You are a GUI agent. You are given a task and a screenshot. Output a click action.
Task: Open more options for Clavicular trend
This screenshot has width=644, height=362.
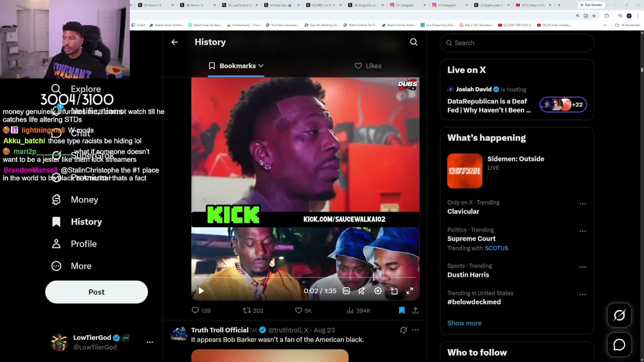[x=583, y=204]
